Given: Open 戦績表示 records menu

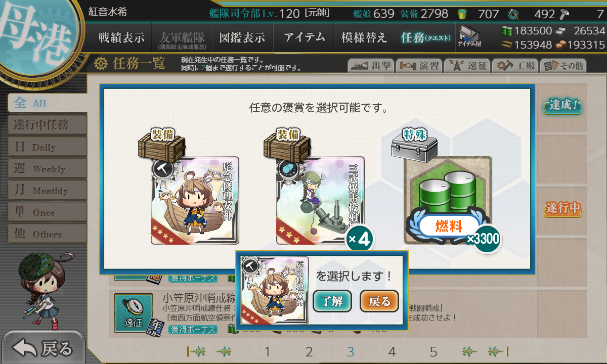Looking at the screenshot, I should (x=121, y=37).
